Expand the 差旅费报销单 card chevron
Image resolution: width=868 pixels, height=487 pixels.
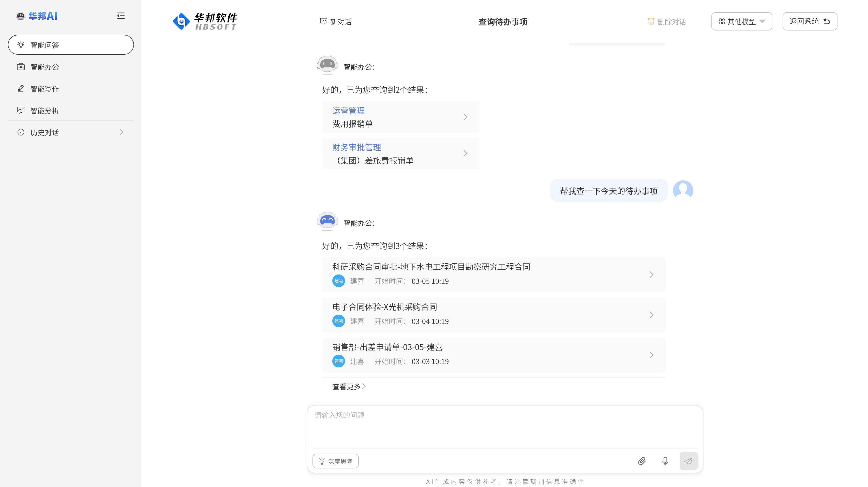tap(465, 154)
